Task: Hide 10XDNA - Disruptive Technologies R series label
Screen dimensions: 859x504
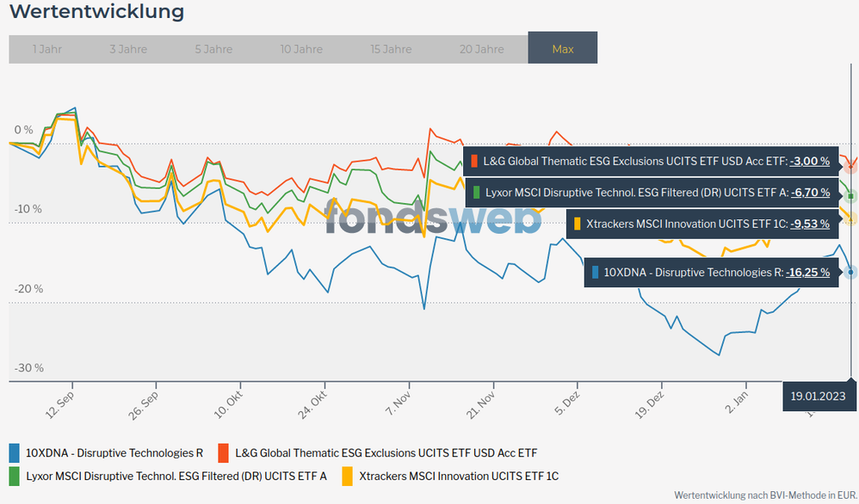Action: click(x=114, y=452)
